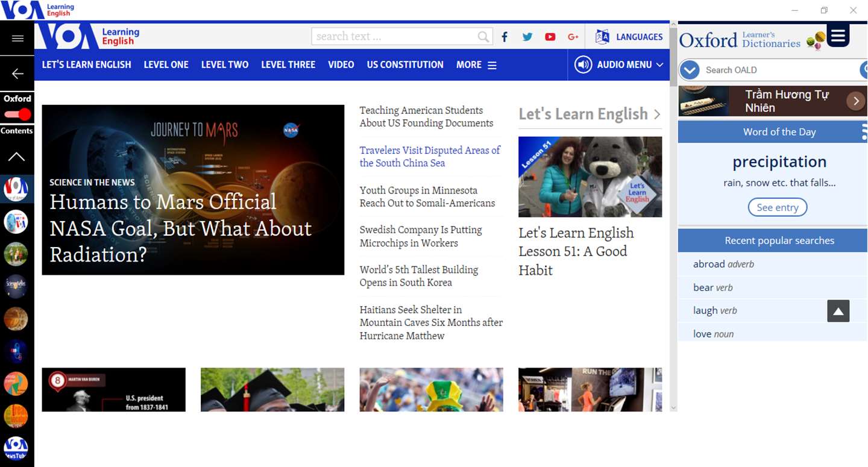Open LEVEL TWO menu item
The height and width of the screenshot is (467, 868).
pos(225,64)
